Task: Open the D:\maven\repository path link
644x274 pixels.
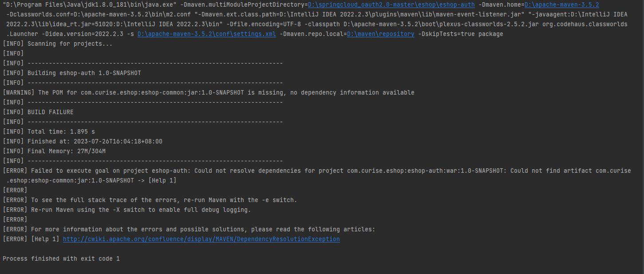Action: pyautogui.click(x=380, y=34)
